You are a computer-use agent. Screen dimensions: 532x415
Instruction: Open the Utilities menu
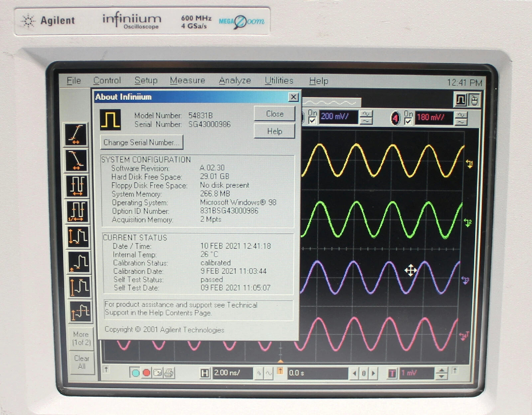(x=279, y=81)
